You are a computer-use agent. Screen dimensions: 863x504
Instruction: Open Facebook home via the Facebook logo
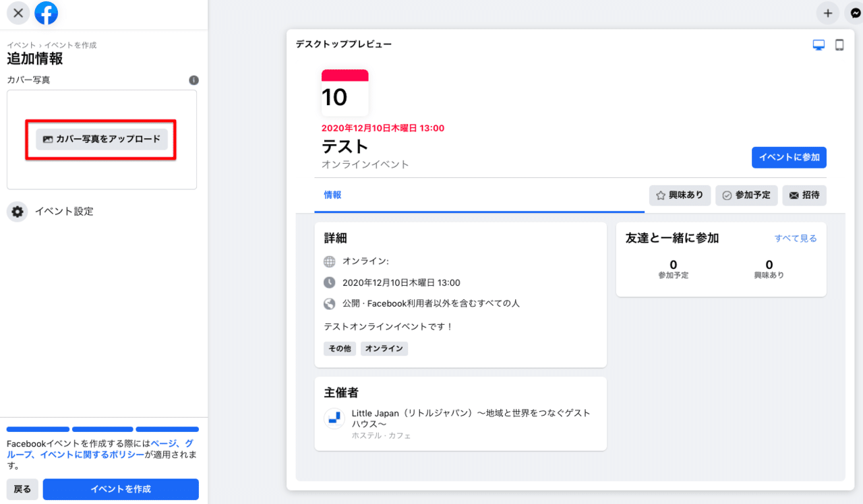pos(46,12)
